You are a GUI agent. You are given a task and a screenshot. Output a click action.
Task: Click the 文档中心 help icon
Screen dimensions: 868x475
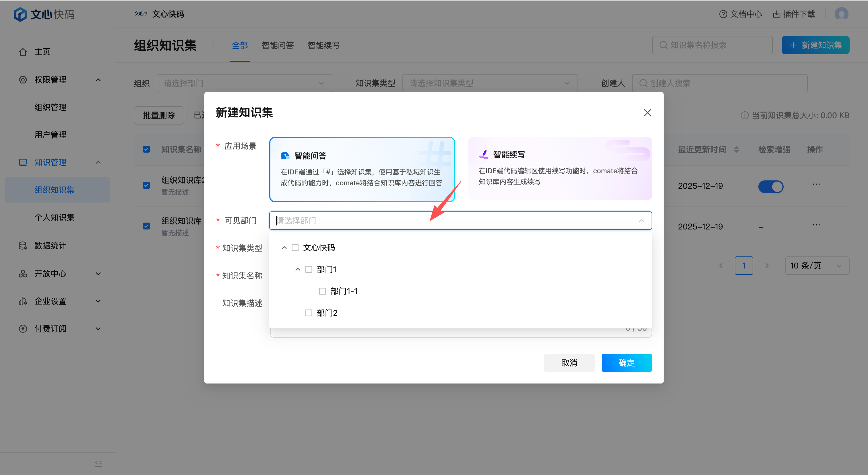click(723, 14)
